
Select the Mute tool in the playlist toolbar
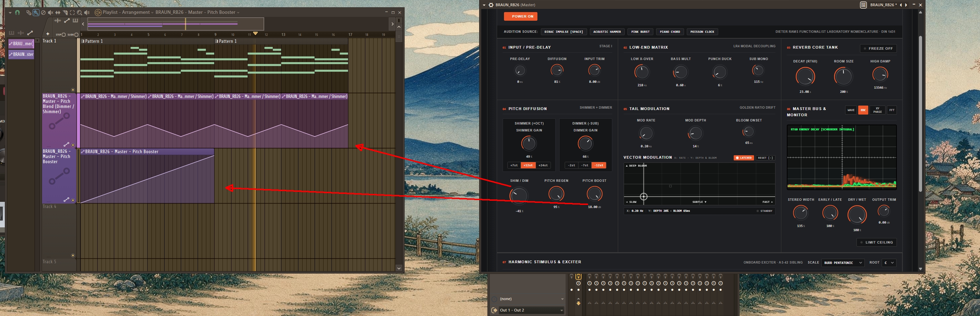click(x=51, y=12)
